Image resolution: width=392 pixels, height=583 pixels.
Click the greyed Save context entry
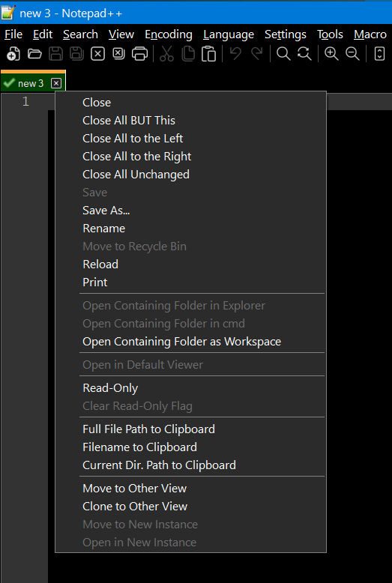pyautogui.click(x=191, y=193)
